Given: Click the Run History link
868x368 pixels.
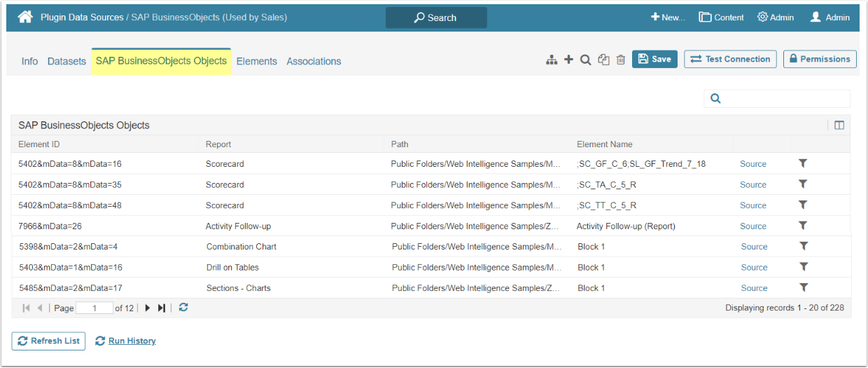Looking at the screenshot, I should [x=132, y=341].
